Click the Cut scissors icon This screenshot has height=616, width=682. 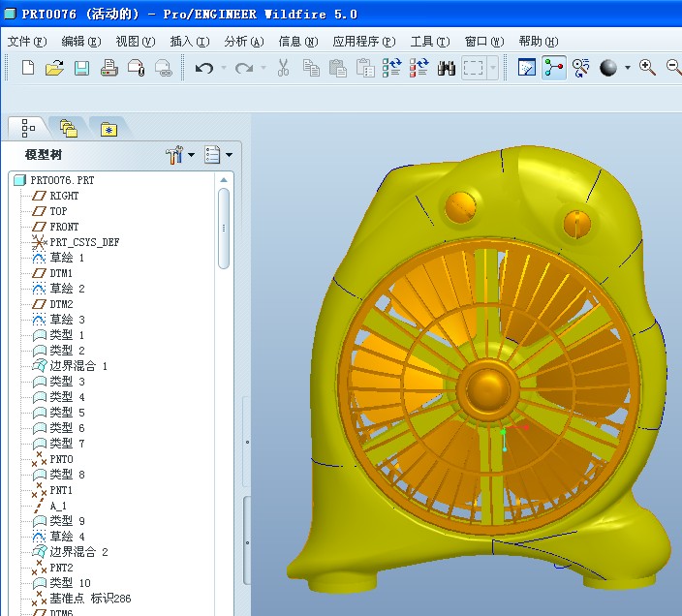coord(283,68)
